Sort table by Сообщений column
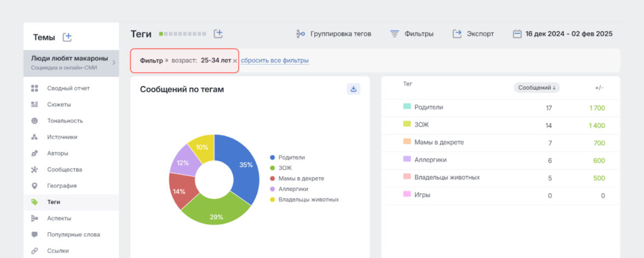 point(536,88)
